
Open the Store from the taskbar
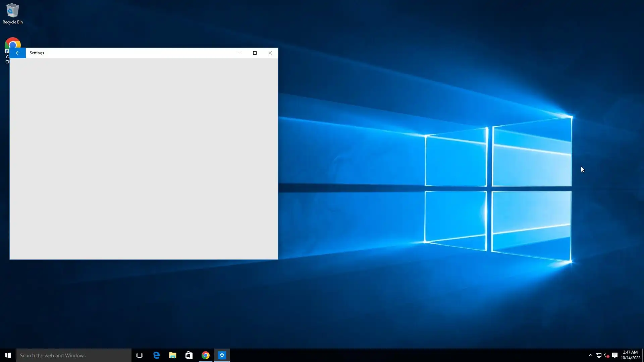[x=189, y=355]
